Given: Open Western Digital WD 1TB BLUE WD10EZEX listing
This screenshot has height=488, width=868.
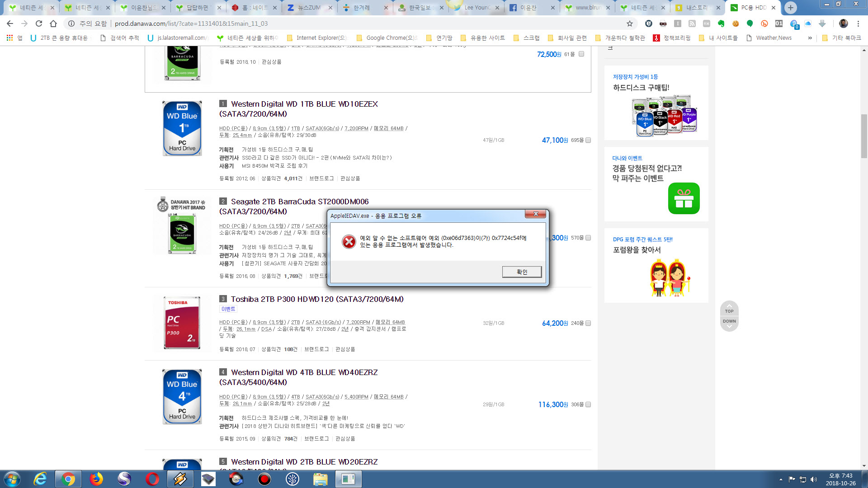Looking at the screenshot, I should point(298,109).
